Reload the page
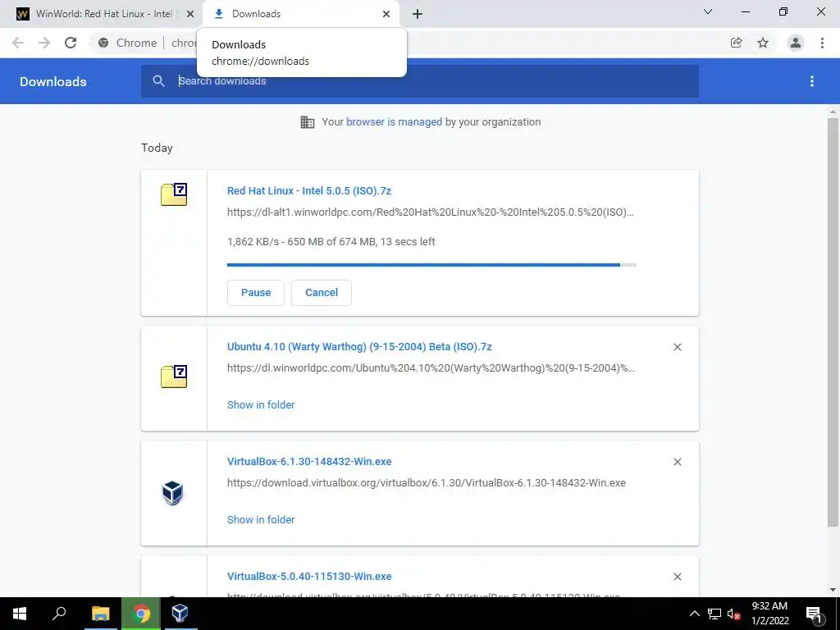The height and width of the screenshot is (630, 840). click(71, 43)
